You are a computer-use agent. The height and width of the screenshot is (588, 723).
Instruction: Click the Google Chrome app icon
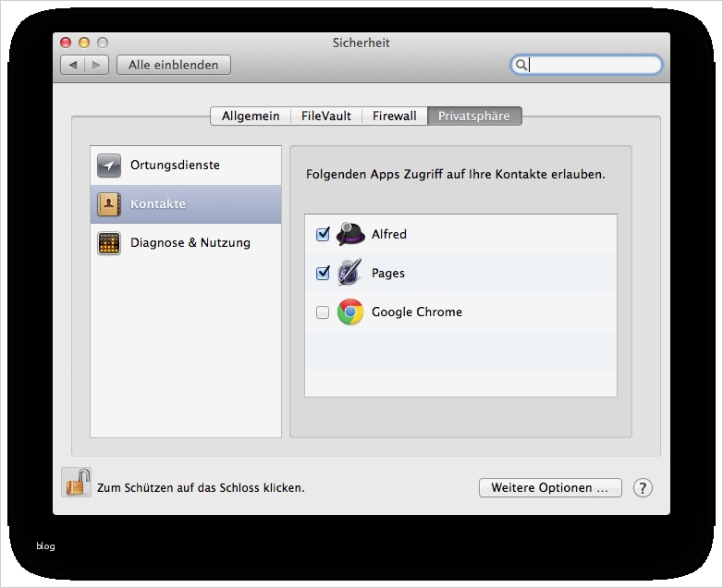click(x=350, y=312)
